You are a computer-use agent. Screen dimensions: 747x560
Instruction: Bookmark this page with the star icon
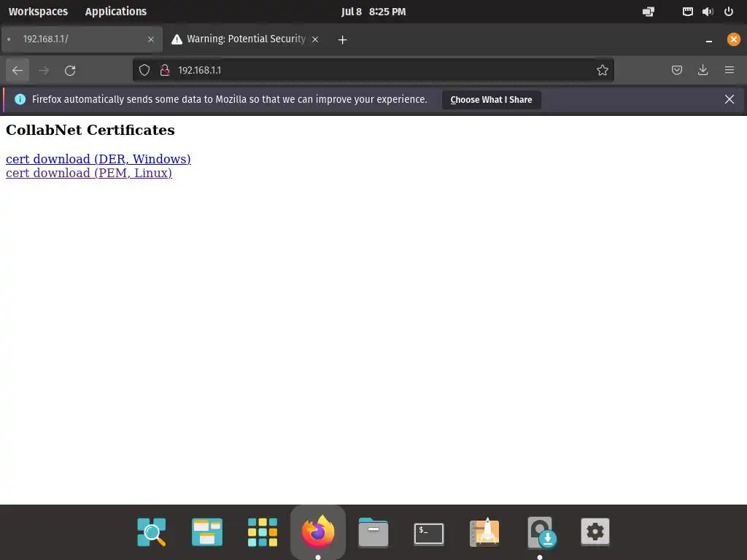point(602,71)
